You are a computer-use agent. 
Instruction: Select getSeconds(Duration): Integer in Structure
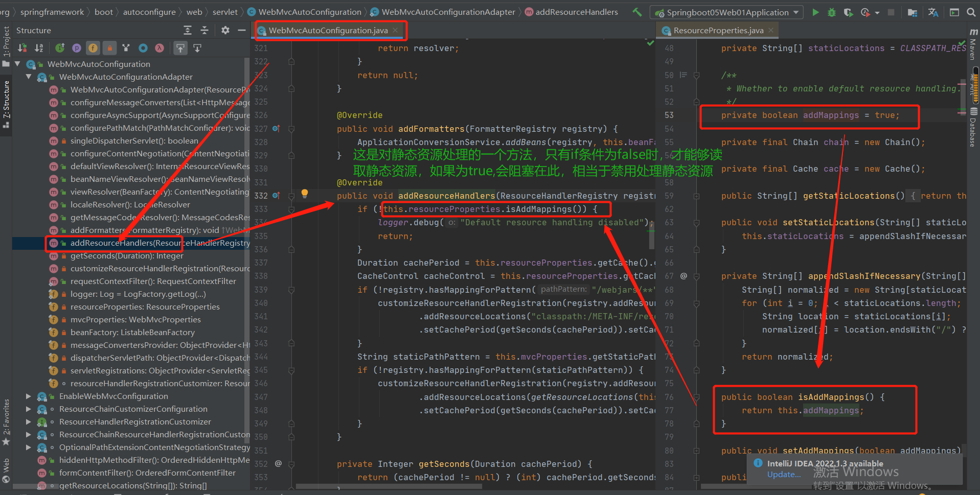(x=127, y=256)
